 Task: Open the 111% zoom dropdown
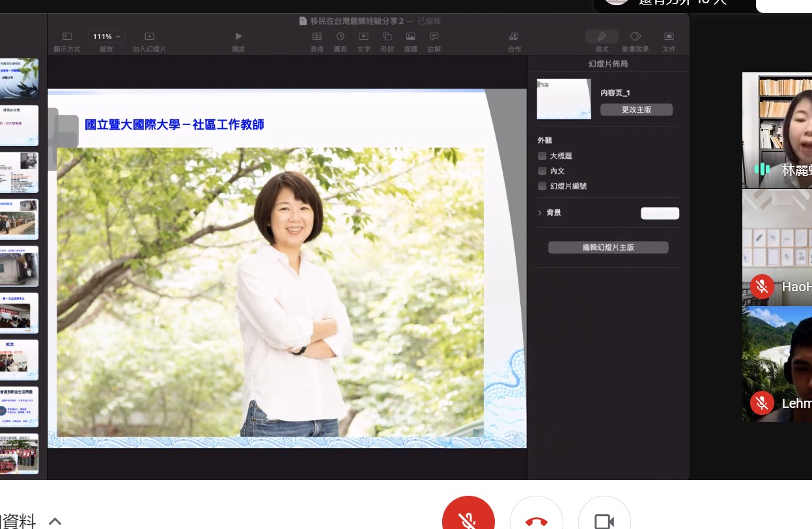(x=107, y=37)
